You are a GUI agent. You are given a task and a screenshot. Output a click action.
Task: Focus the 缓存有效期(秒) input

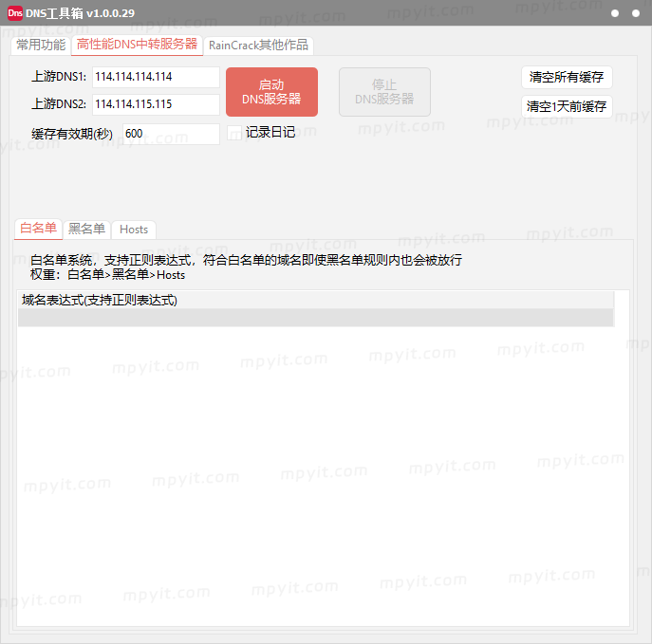click(171, 134)
